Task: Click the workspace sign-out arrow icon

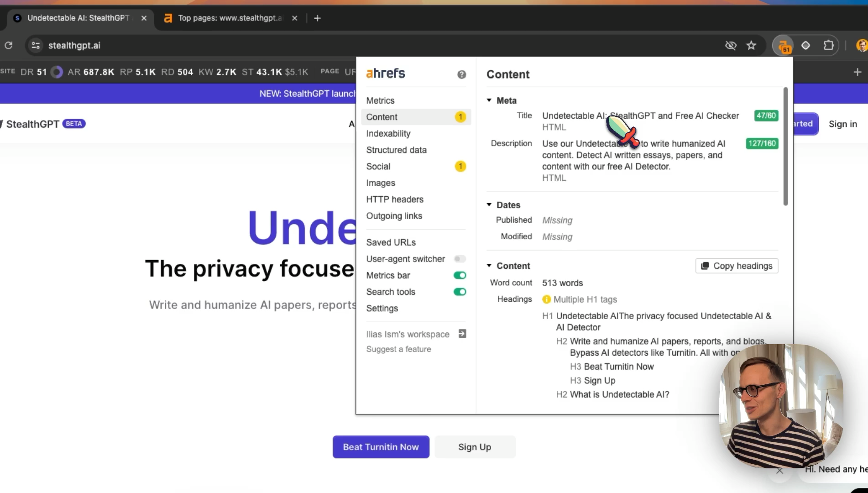Action: tap(462, 334)
